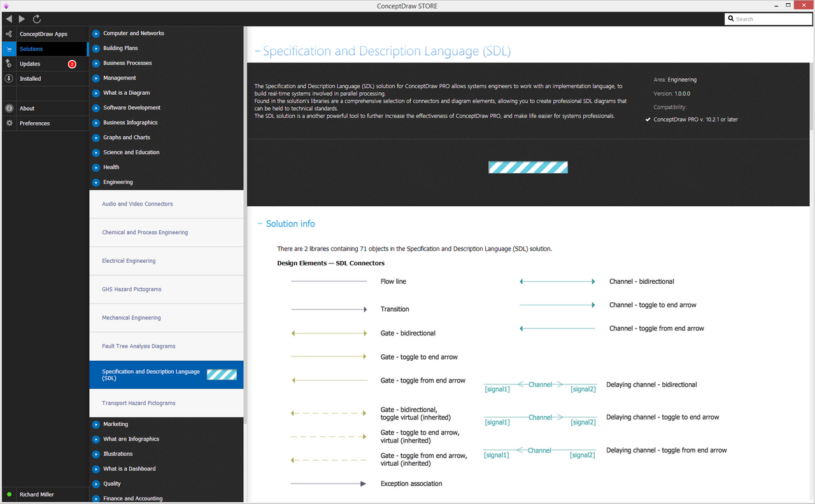Open the Transport Hazard Pictograms solution
The width and height of the screenshot is (815, 504).
(167, 403)
